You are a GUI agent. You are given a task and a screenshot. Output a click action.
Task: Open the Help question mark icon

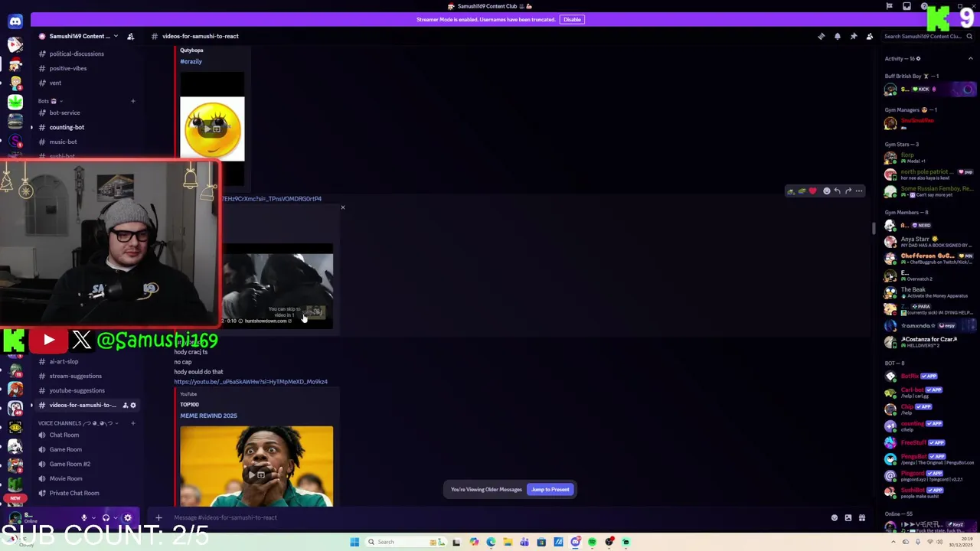[923, 6]
